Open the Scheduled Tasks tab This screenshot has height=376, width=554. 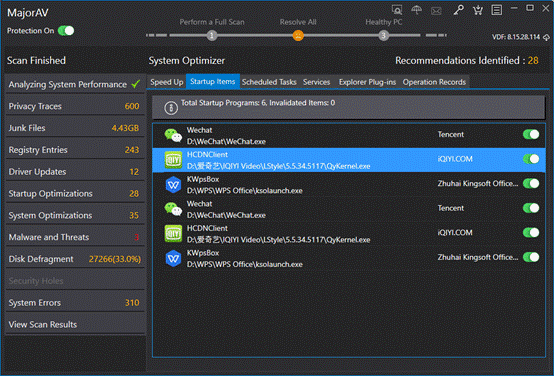coord(269,82)
